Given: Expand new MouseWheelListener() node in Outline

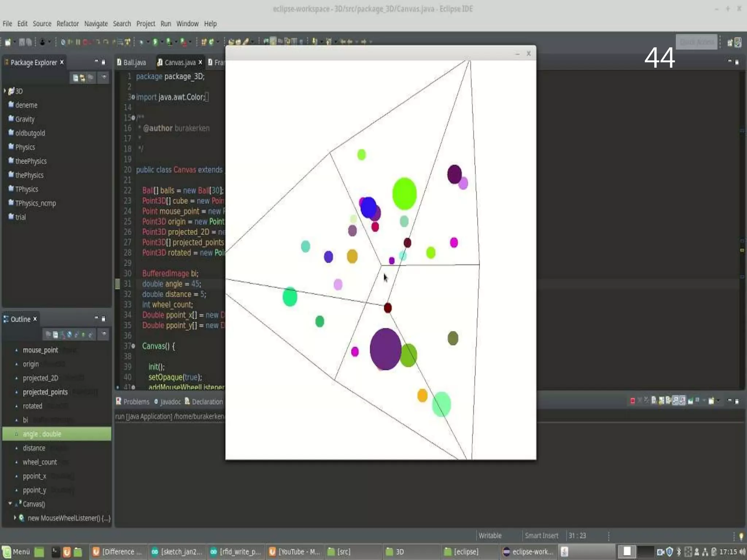Looking at the screenshot, I should tap(15, 518).
